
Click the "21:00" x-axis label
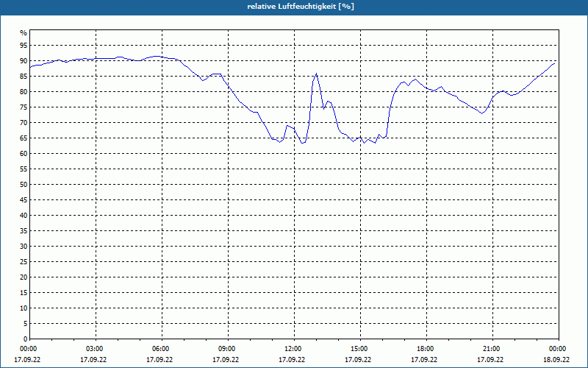(490, 349)
